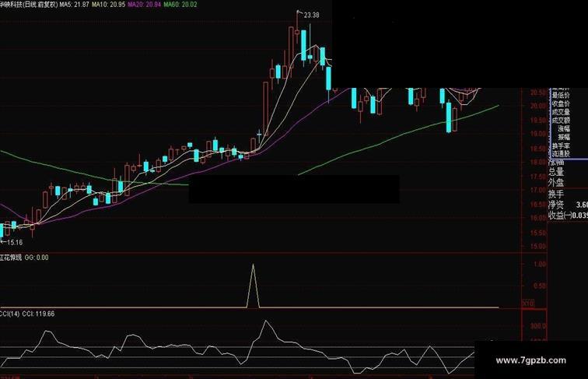
Task: Click the 收盘价 row in the info box
Action: coord(561,104)
